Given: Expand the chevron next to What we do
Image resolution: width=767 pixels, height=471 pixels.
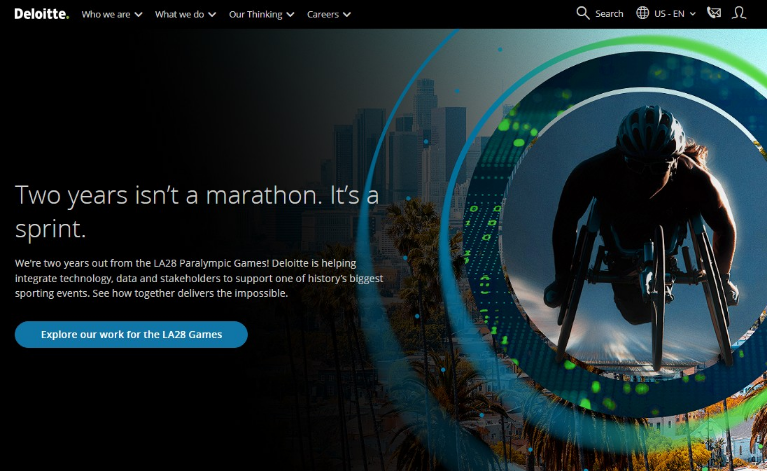Looking at the screenshot, I should point(212,15).
